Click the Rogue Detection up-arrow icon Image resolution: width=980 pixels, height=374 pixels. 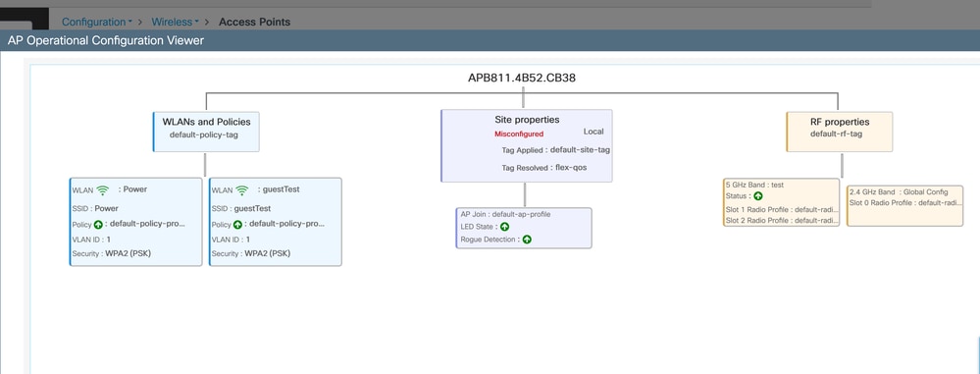click(x=527, y=240)
